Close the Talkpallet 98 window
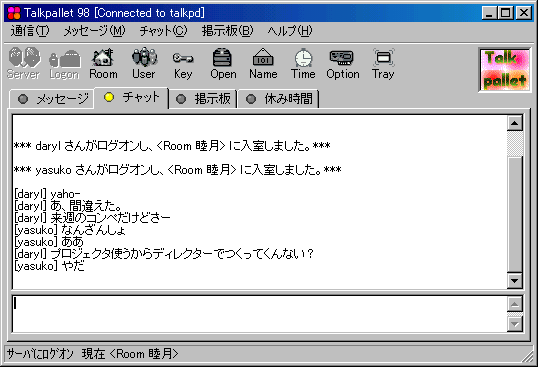This screenshot has width=538, height=367. tap(524, 13)
